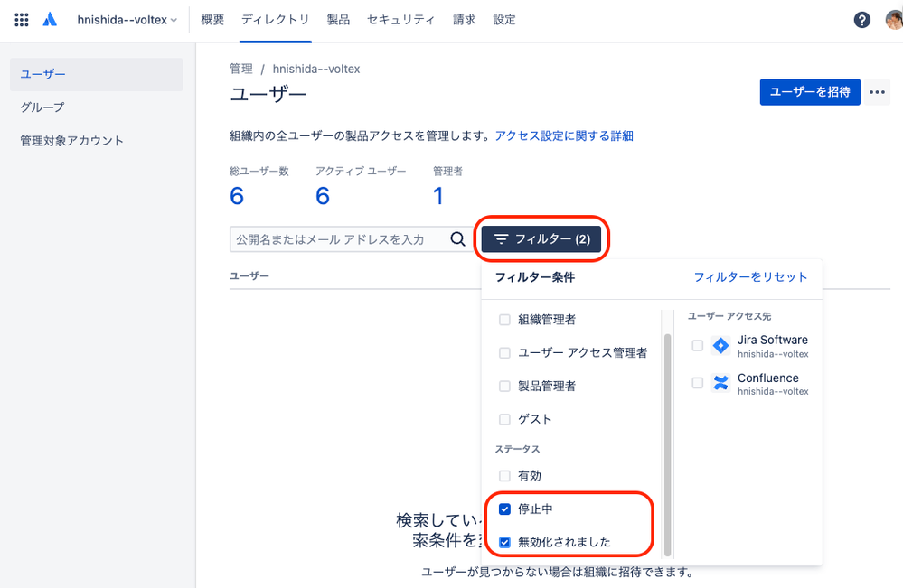This screenshot has height=588, width=903.
Task: Check the Jira Software access checkbox
Action: pyautogui.click(x=697, y=346)
